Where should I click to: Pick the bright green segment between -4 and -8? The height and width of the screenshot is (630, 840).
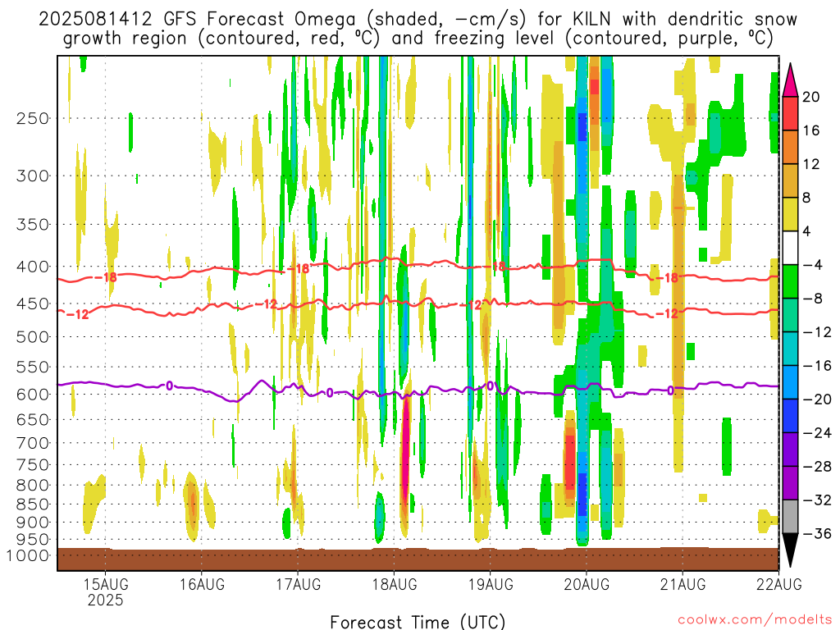(790, 281)
